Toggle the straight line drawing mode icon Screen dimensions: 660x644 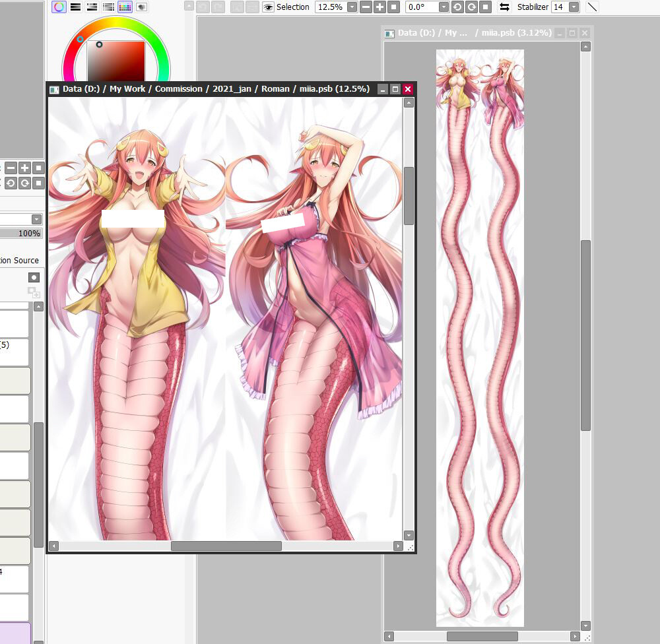coord(592,7)
